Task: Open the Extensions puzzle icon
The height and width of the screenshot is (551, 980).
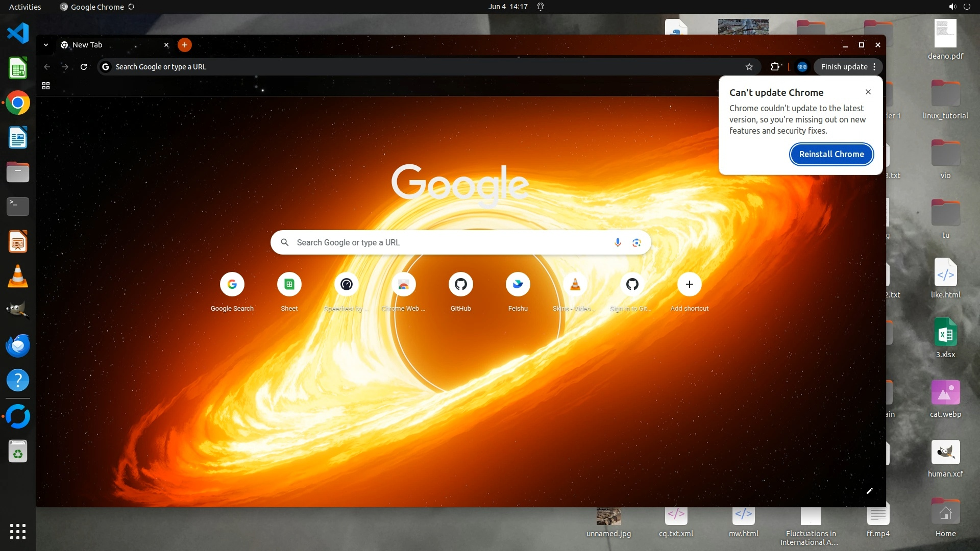Action: 775,67
